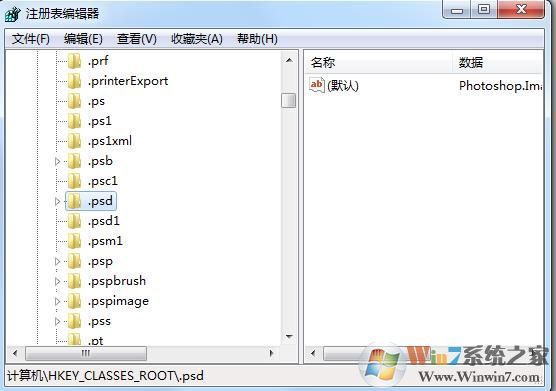This screenshot has width=556, height=391.
Task: Expand the .pspimage key
Action: pos(57,301)
